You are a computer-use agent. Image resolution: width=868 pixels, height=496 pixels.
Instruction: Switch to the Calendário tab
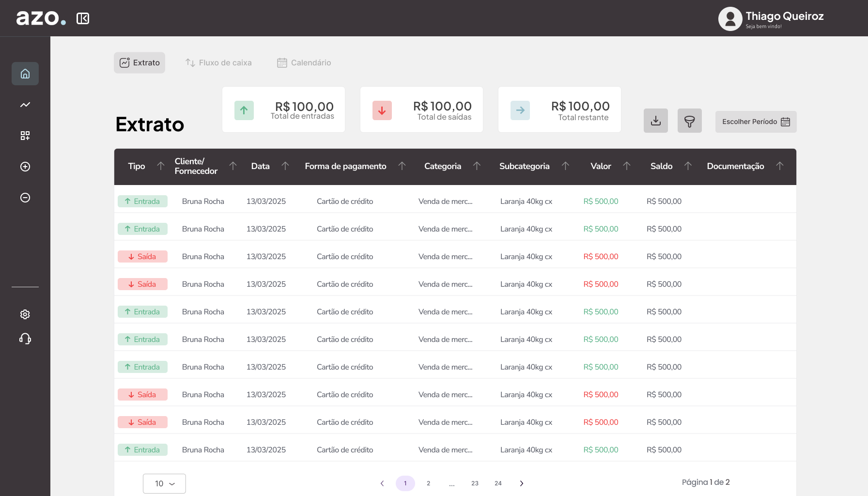pyautogui.click(x=304, y=63)
